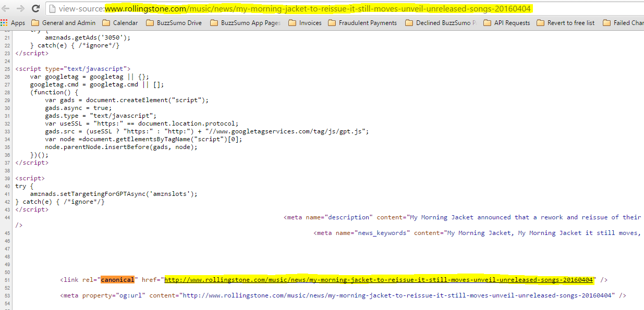
Task: Follow the canonical href rollingstone link
Action: pos(379,280)
